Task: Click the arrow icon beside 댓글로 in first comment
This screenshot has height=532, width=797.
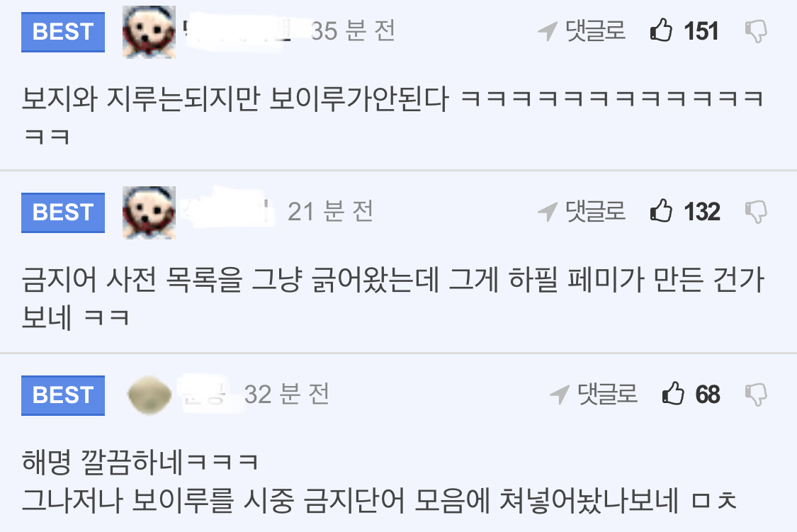Action: click(x=548, y=31)
